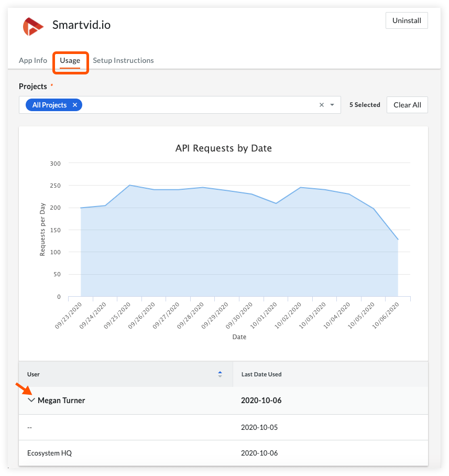
Task: Click the Ecosystem HQ row
Action: [x=223, y=453]
